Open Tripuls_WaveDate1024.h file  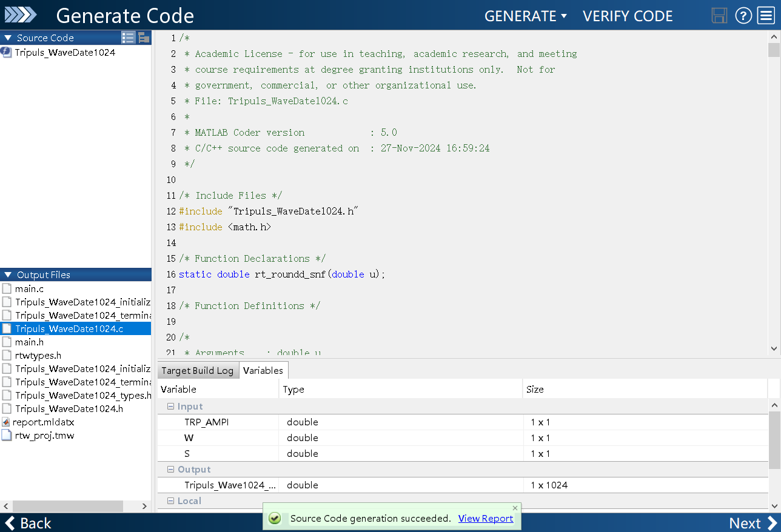[x=69, y=409]
